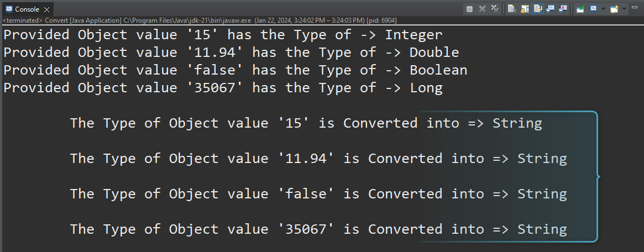Close the Console tab
The height and width of the screenshot is (252, 644).
(49, 9)
